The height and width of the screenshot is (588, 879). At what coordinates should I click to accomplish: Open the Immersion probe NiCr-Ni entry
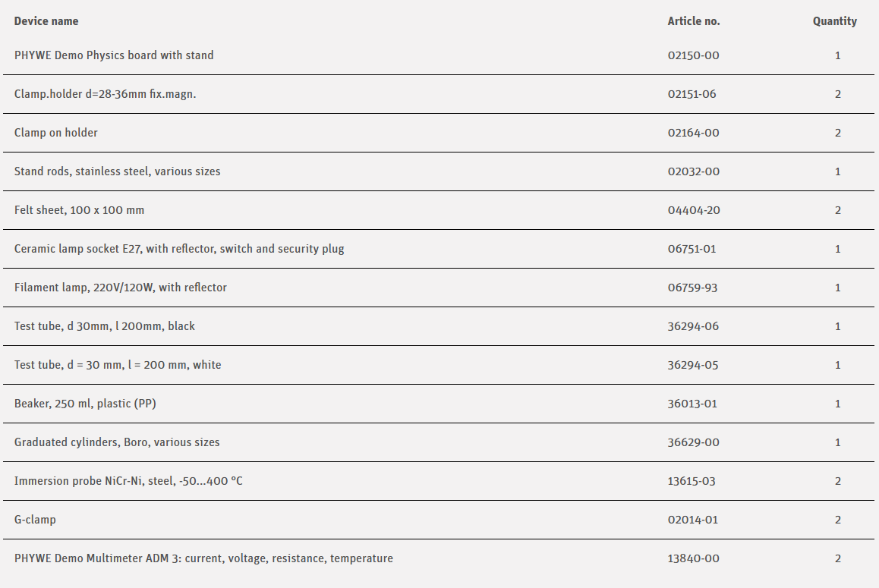(128, 481)
